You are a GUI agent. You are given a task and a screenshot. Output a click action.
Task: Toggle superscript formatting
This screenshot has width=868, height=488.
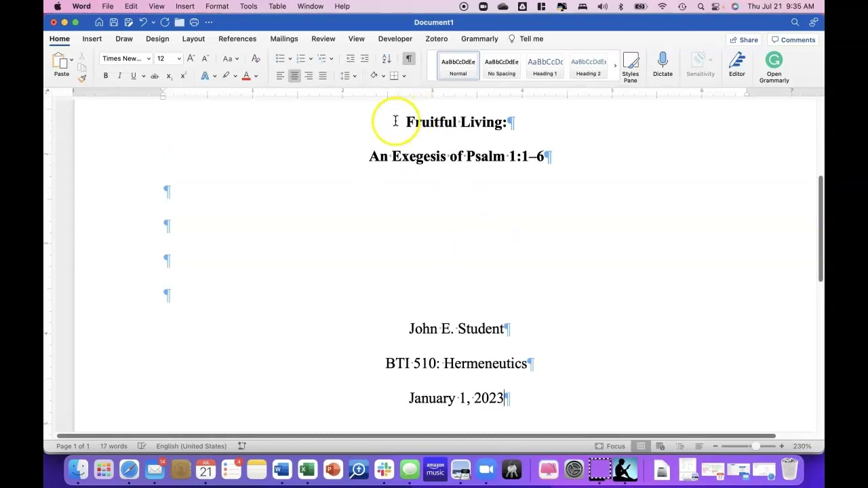[x=183, y=76]
